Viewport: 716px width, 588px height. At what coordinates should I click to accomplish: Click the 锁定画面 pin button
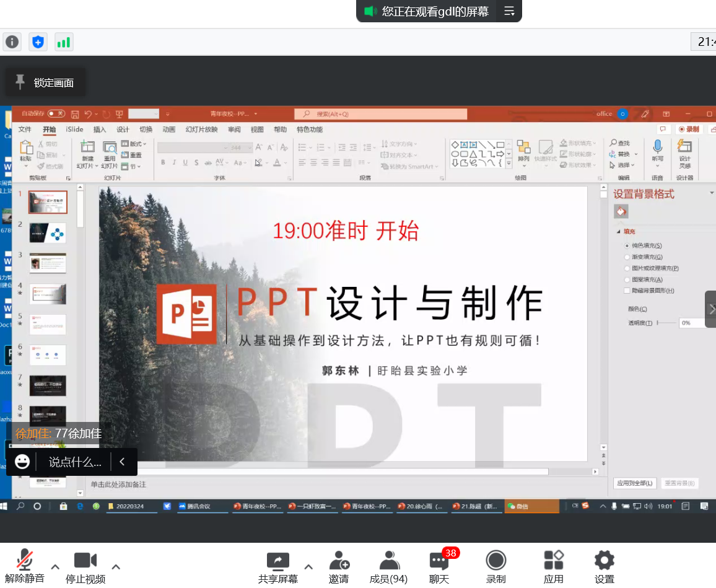coord(45,82)
